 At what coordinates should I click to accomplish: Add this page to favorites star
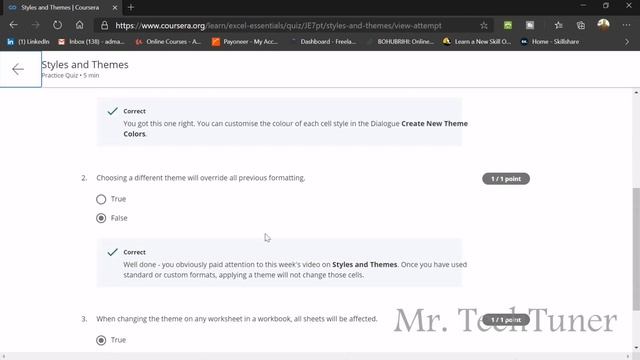pos(484,25)
